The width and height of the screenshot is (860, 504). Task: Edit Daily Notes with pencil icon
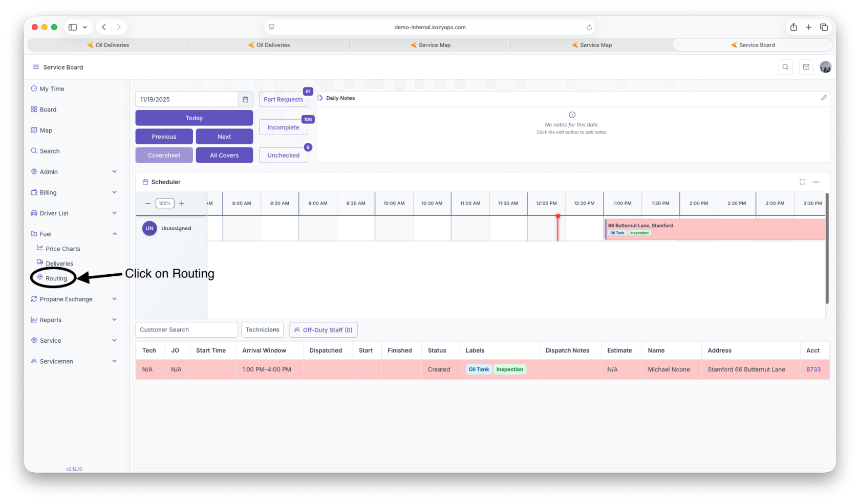[824, 98]
